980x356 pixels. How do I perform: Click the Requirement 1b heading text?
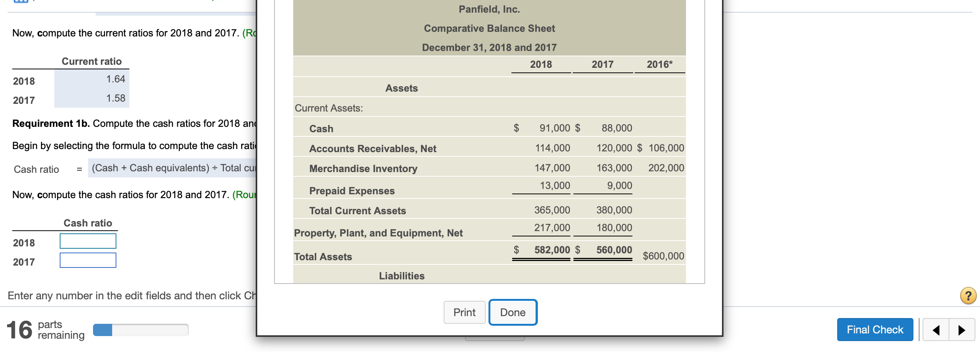pyautogui.click(x=51, y=123)
